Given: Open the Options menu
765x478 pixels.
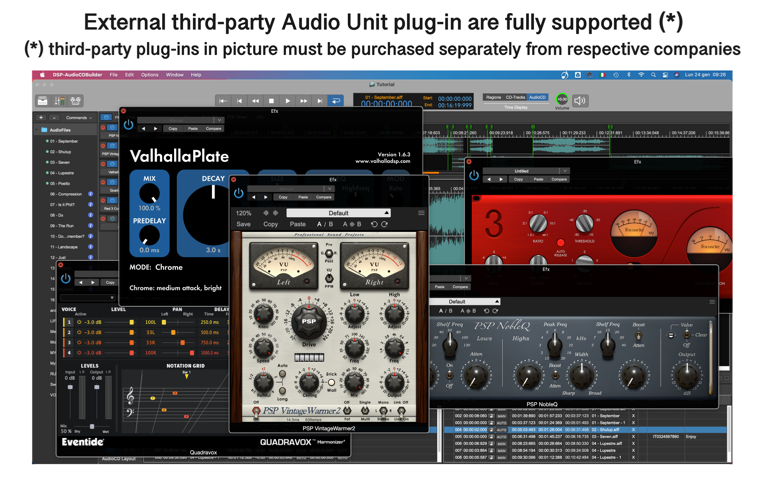Looking at the screenshot, I should (x=149, y=75).
